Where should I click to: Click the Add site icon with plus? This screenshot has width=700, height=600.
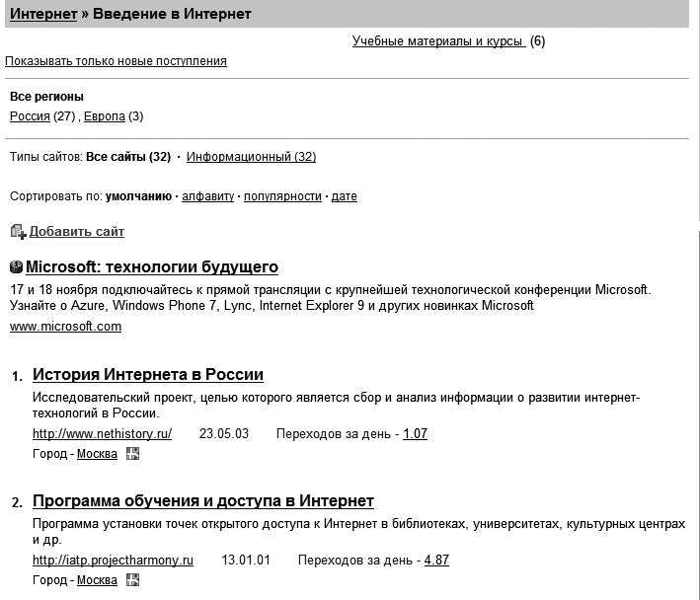[x=19, y=232]
